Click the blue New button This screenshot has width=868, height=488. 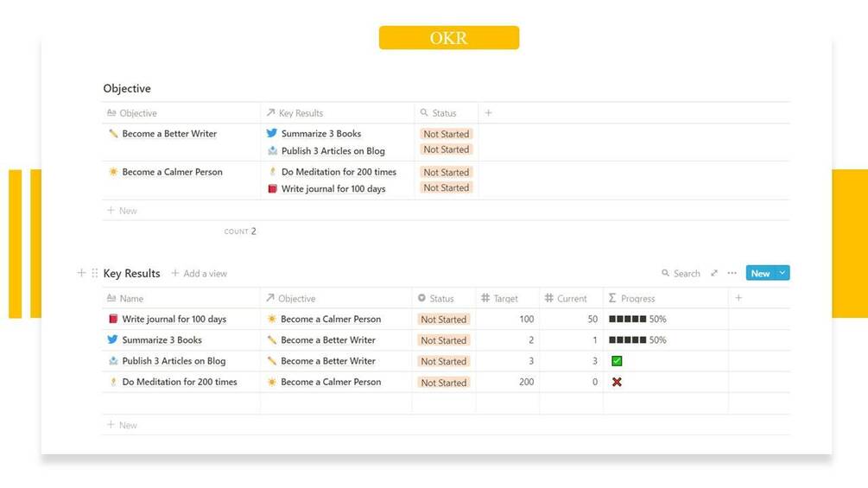click(760, 273)
